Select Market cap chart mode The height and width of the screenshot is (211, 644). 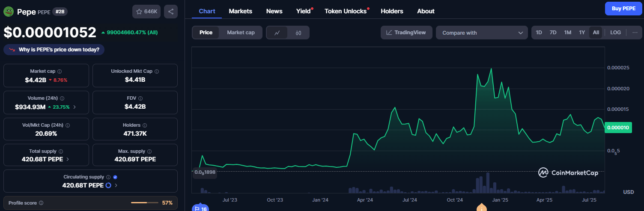pos(241,33)
